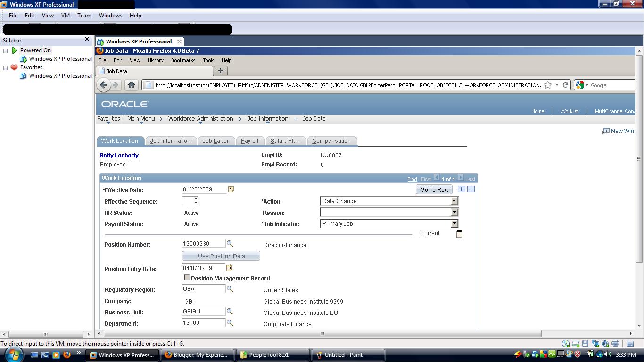Open the Action dropdown
644x362 pixels.
click(x=454, y=201)
